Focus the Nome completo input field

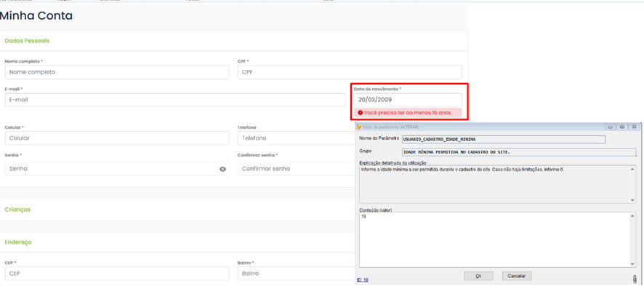117,72
